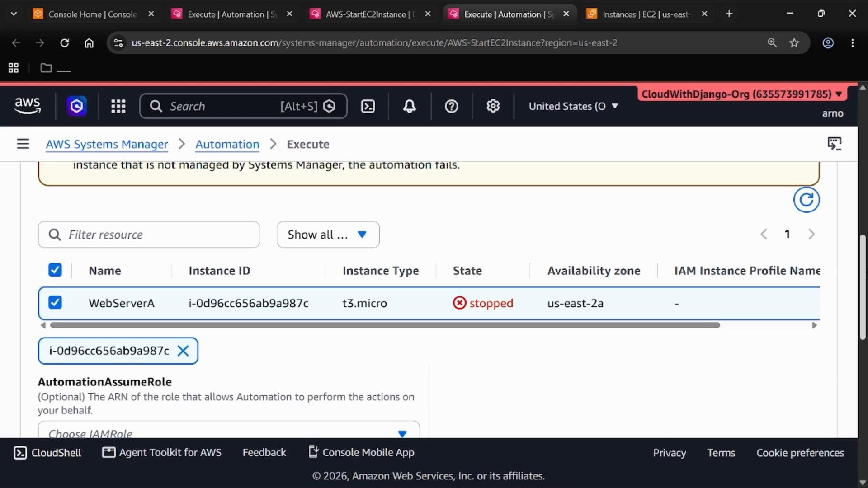Switch to the Console Home tab
The width and height of the screenshot is (868, 488).
(x=92, y=14)
